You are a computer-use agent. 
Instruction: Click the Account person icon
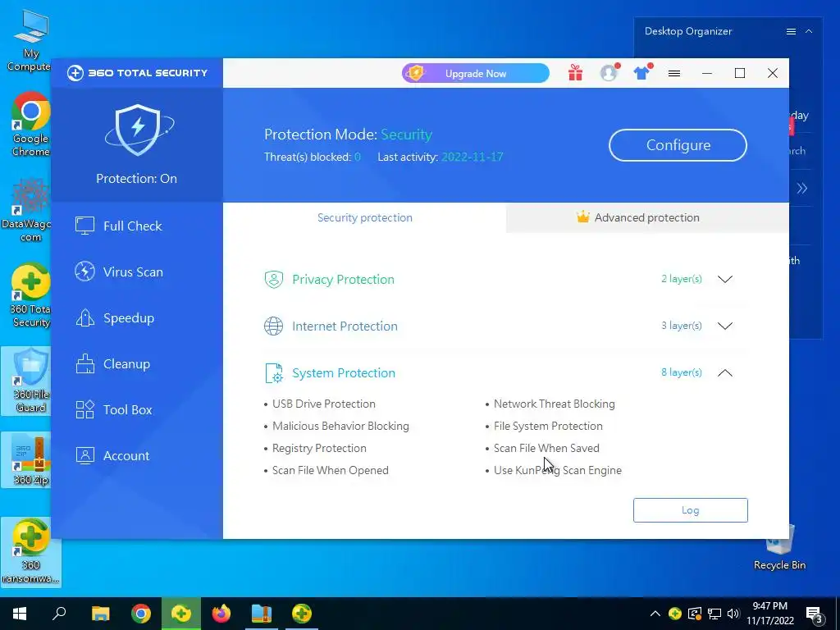(84, 455)
